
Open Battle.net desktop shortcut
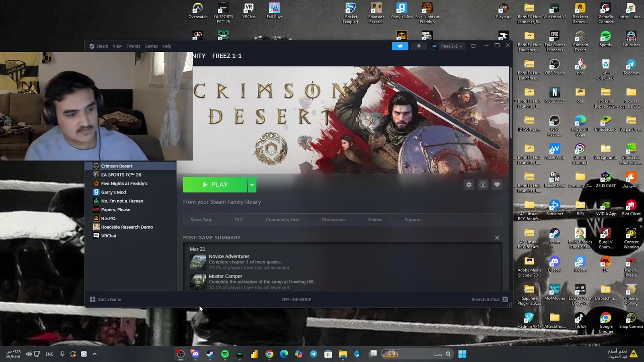tap(554, 209)
